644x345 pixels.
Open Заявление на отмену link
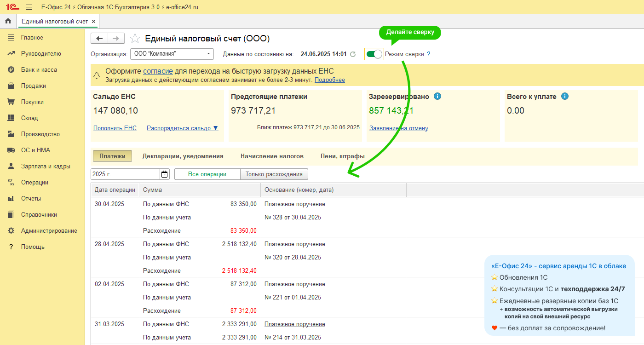coord(399,128)
